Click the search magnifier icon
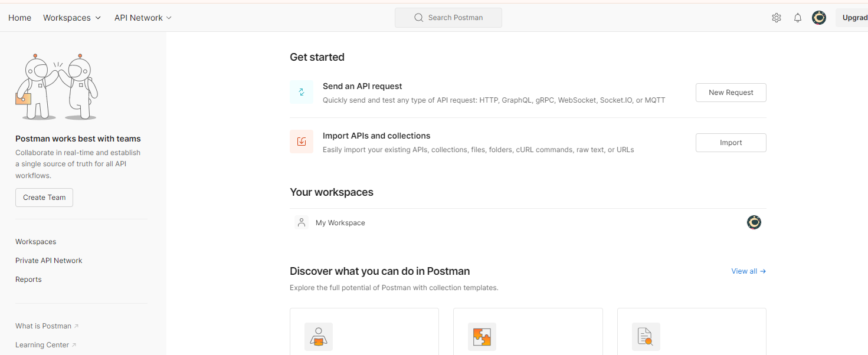 coord(419,18)
